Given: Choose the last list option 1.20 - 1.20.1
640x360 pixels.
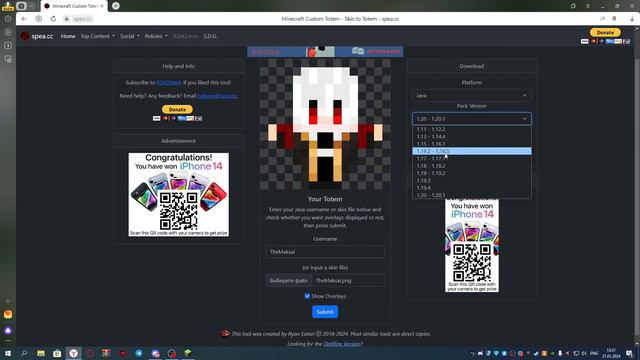Looking at the screenshot, I should [x=472, y=195].
